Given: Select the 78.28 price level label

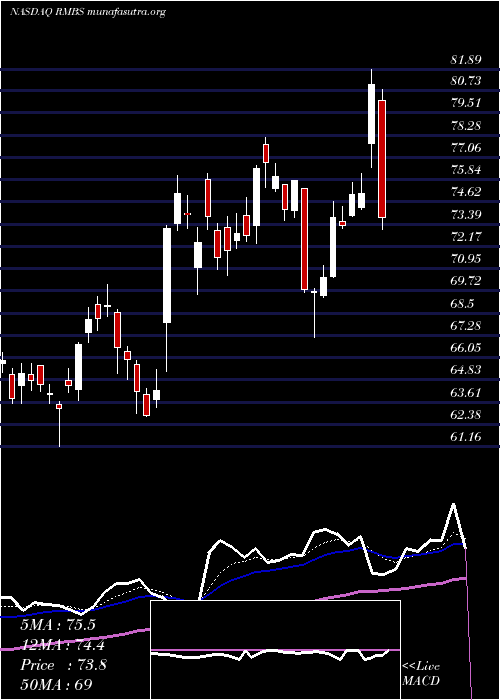Looking at the screenshot, I should tap(466, 125).
